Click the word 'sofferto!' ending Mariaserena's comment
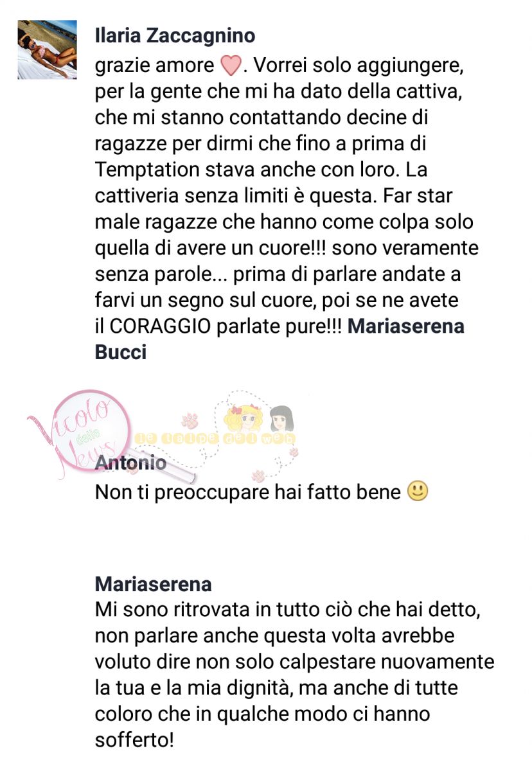532x771 pixels. click(x=134, y=741)
